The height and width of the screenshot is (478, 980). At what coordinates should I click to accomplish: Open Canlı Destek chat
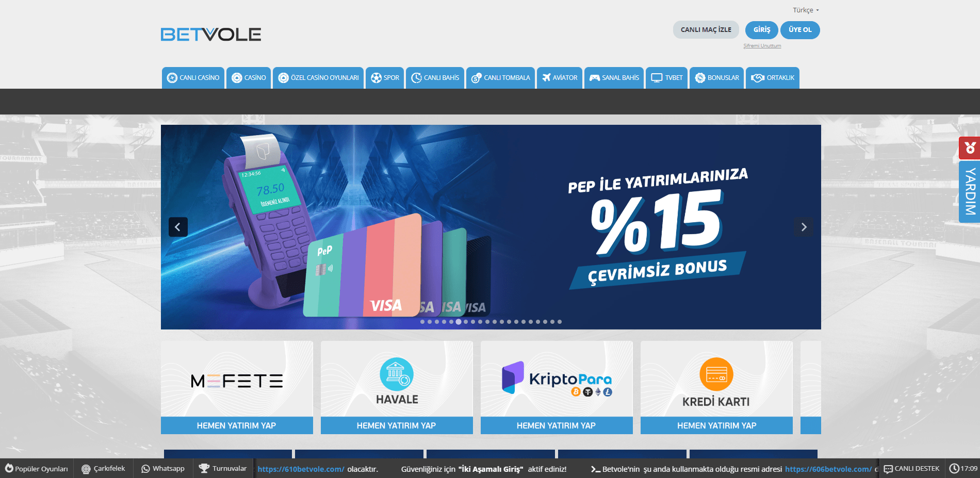(x=912, y=469)
